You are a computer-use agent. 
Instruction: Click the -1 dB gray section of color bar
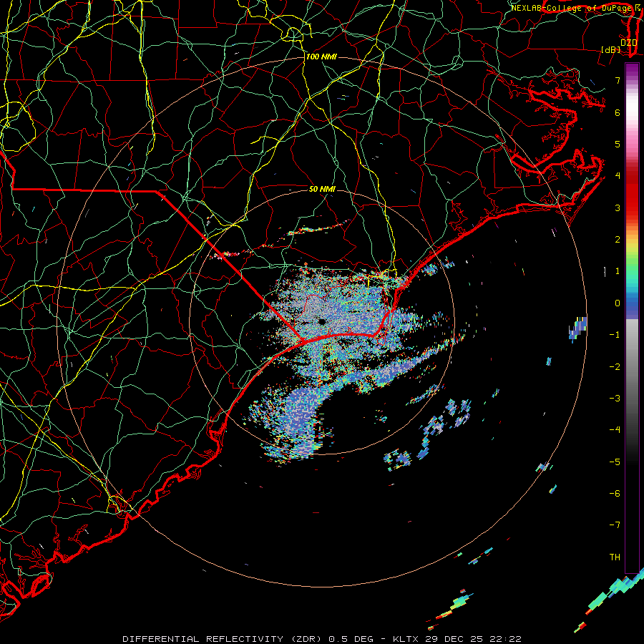pos(632,335)
